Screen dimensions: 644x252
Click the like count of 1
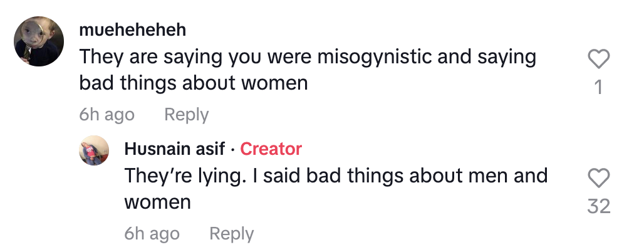pos(599,87)
